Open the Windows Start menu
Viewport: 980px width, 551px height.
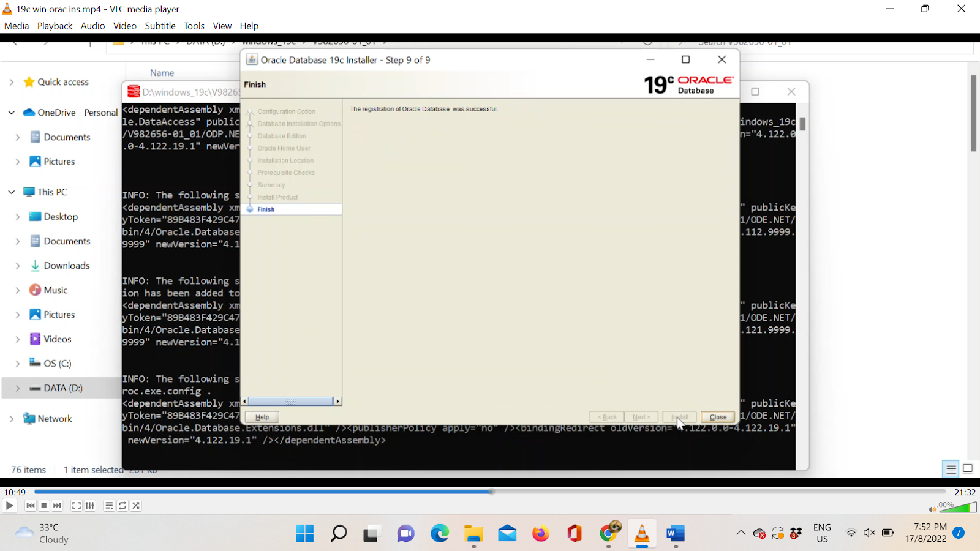305,534
